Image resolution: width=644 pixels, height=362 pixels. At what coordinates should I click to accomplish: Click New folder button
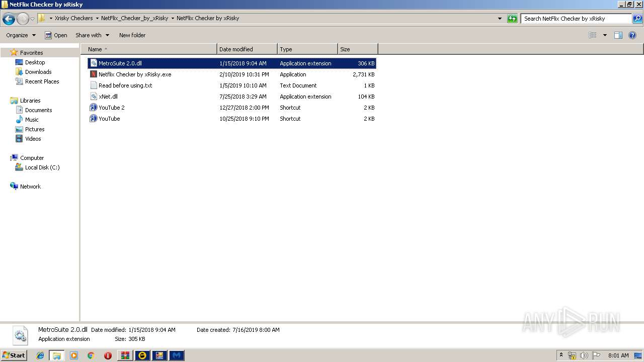(x=132, y=35)
